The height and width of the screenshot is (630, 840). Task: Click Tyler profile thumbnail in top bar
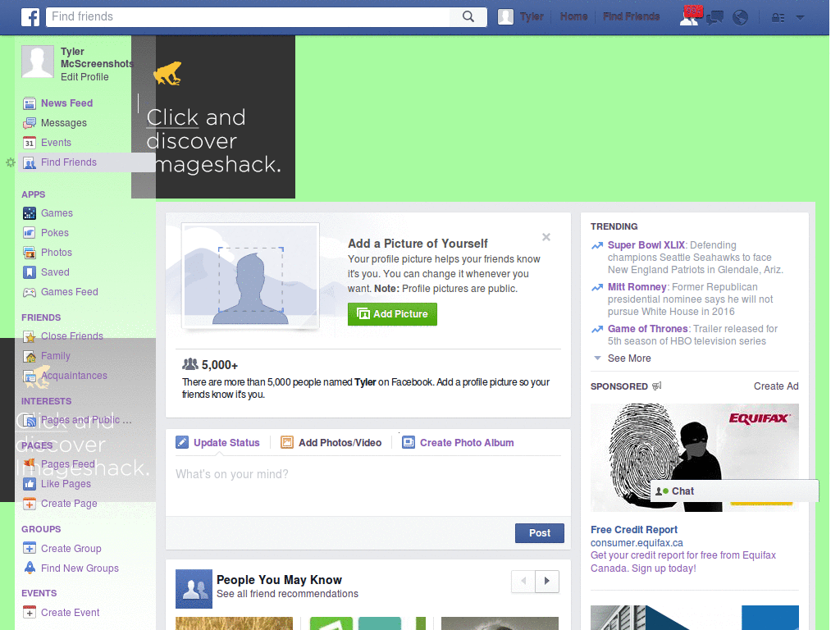coord(505,17)
